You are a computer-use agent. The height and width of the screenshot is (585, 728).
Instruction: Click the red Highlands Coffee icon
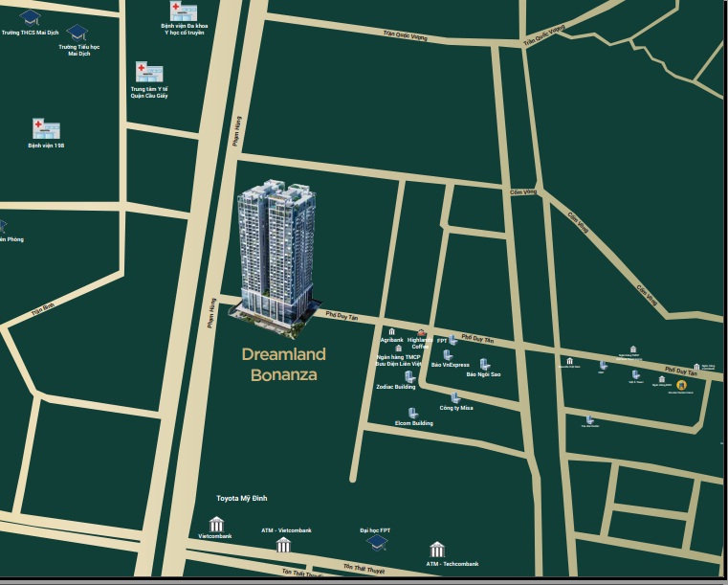(421, 332)
